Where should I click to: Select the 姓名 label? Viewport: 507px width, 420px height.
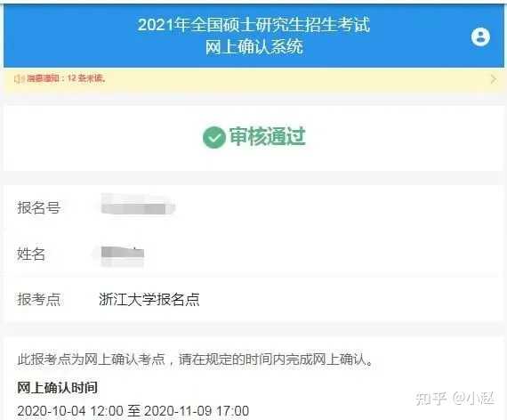(x=31, y=254)
